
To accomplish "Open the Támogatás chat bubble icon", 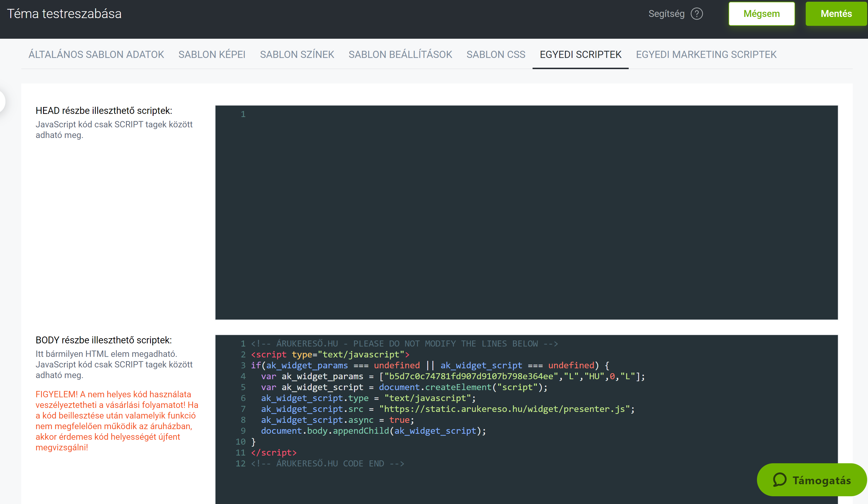I will point(779,480).
